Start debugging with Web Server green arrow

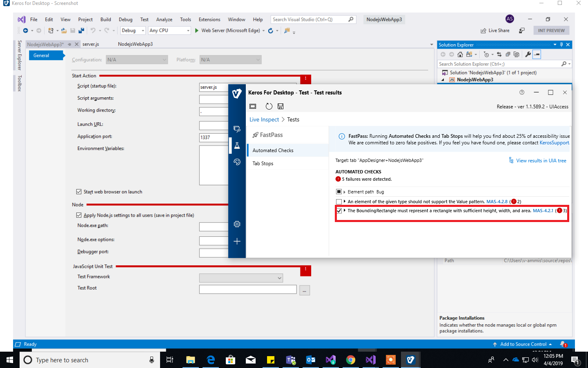tap(196, 30)
